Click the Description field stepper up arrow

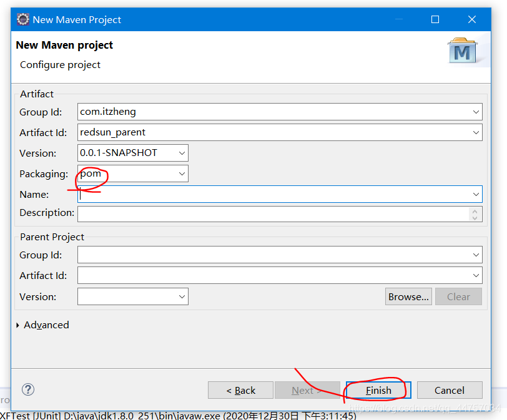pos(475,212)
